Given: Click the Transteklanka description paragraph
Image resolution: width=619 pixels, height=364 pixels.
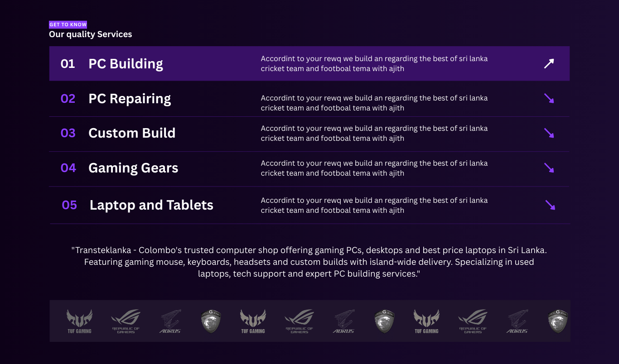Looking at the screenshot, I should tap(309, 262).
